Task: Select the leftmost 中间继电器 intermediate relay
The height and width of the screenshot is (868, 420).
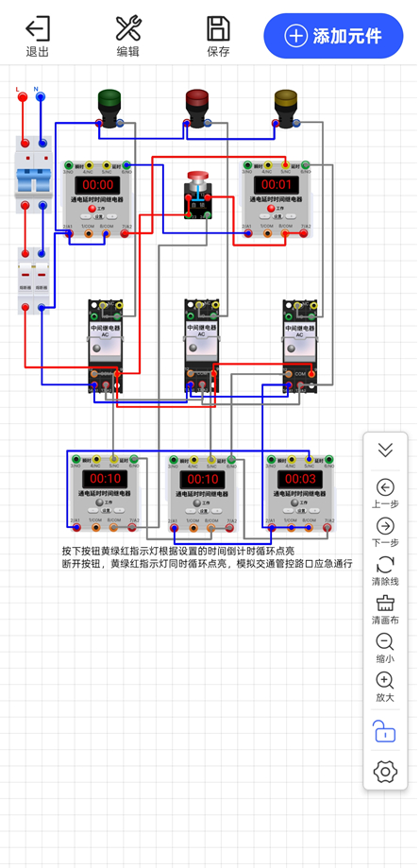Action: click(x=106, y=346)
